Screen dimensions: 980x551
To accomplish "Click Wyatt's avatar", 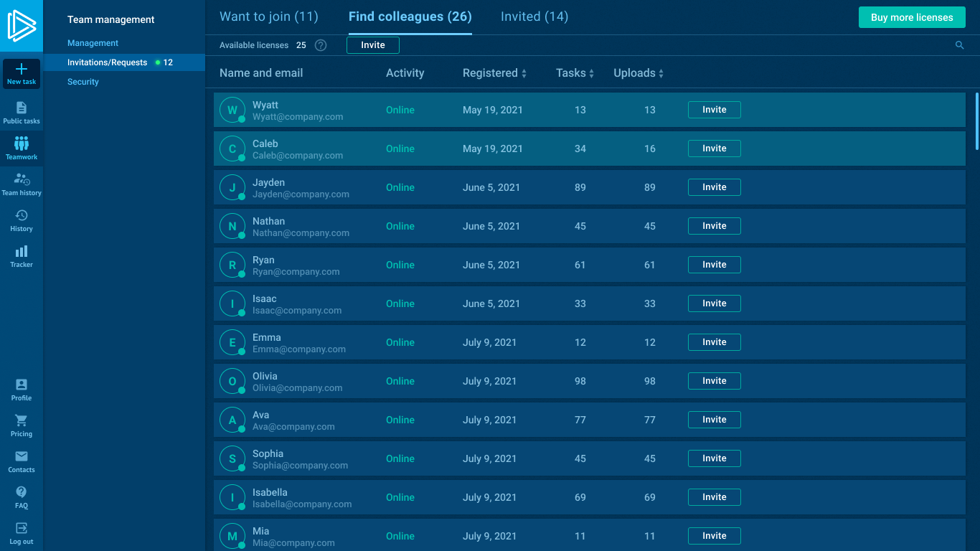I will 232,110.
